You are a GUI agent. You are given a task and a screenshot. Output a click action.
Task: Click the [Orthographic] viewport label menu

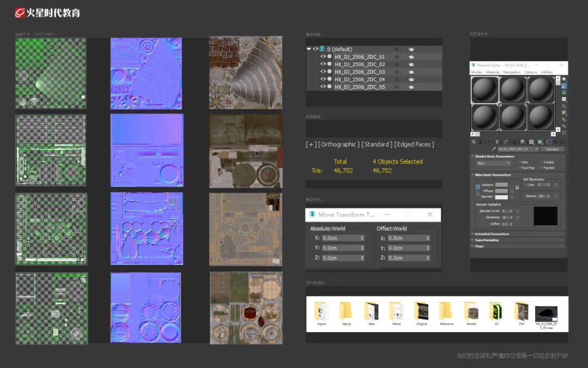[339, 144]
